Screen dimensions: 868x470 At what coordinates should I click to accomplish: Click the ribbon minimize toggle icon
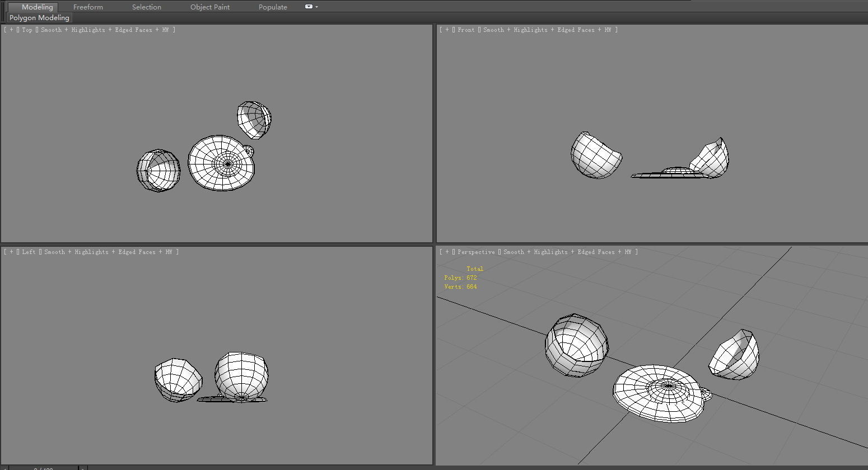click(x=309, y=7)
